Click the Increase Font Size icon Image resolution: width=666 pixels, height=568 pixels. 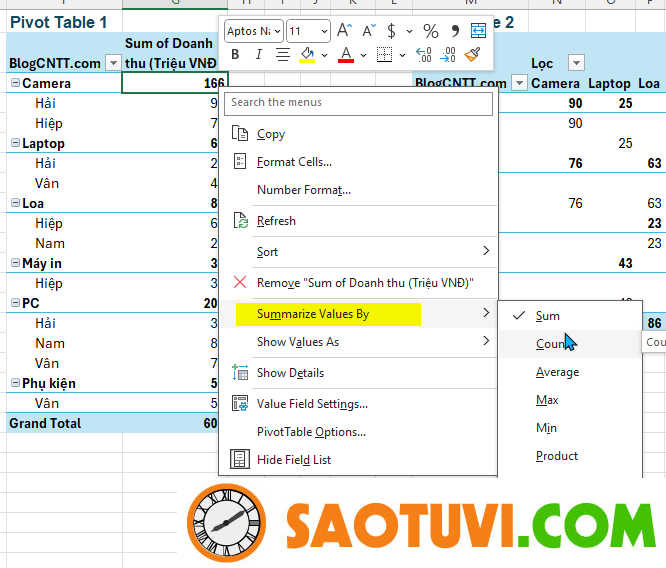[344, 31]
